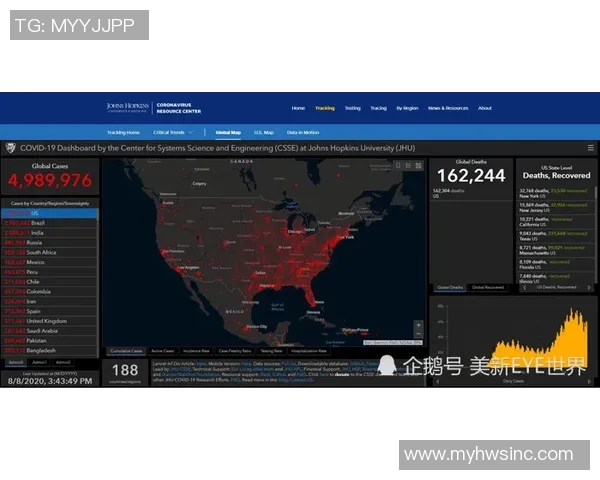Open the News & Resources menu

448,108
